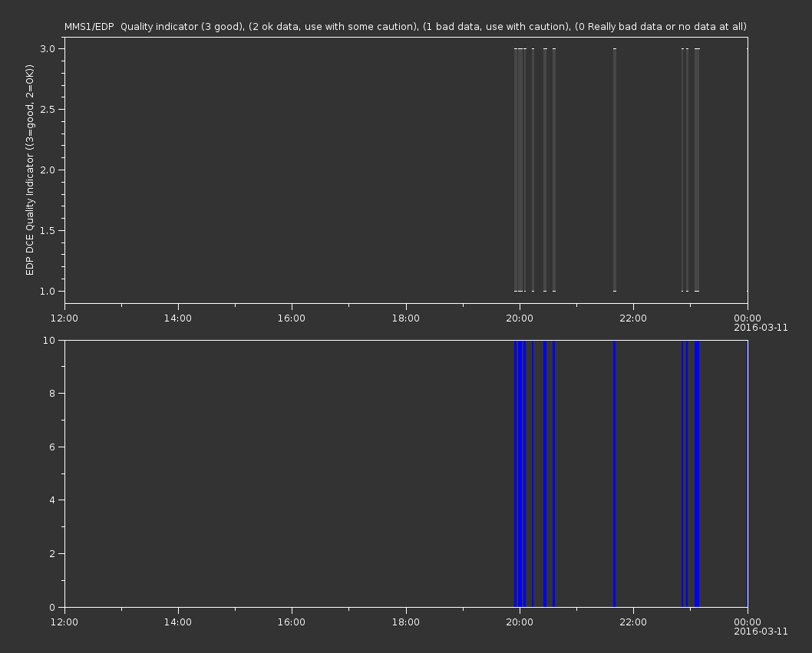This screenshot has height=653, width=812.
Task: Click the 2016-03-11 date label under upper plot
Action: pyautogui.click(x=761, y=328)
